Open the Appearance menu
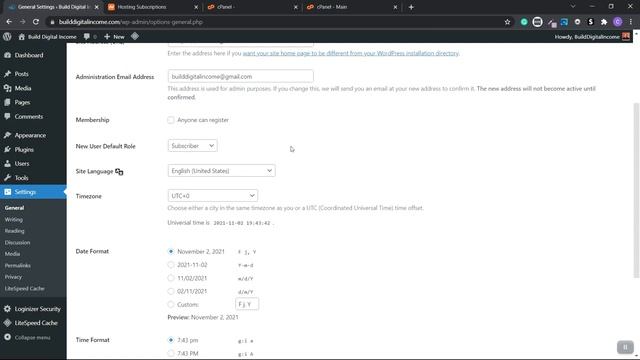 30,135
